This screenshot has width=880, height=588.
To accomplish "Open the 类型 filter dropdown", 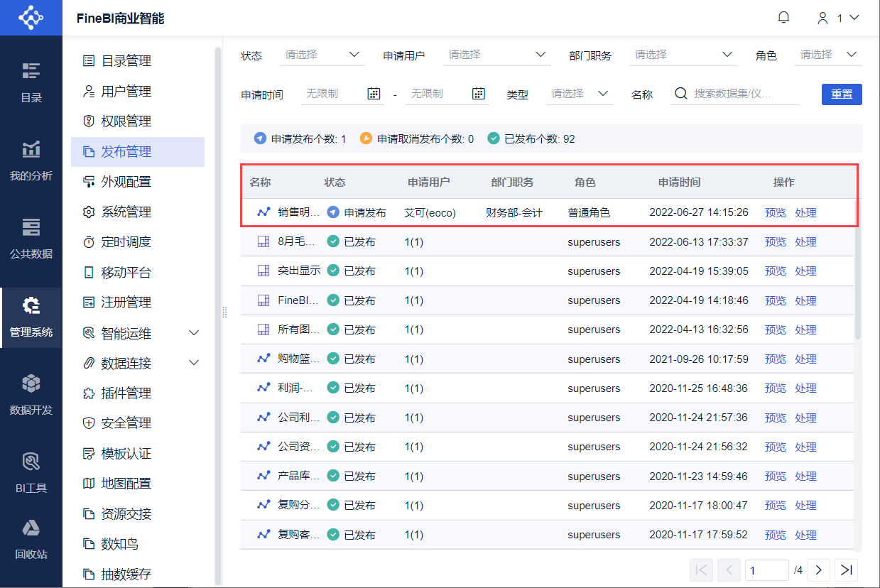I will click(580, 94).
